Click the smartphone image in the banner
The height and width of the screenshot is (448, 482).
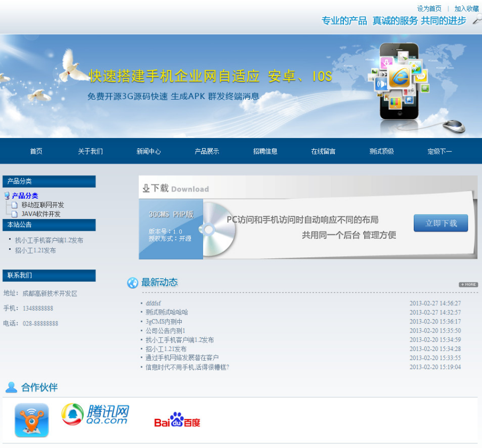click(x=399, y=81)
